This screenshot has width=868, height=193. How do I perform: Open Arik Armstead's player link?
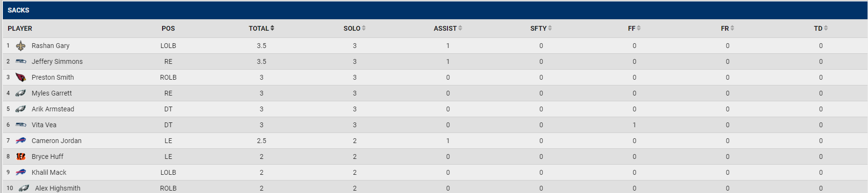click(x=53, y=109)
